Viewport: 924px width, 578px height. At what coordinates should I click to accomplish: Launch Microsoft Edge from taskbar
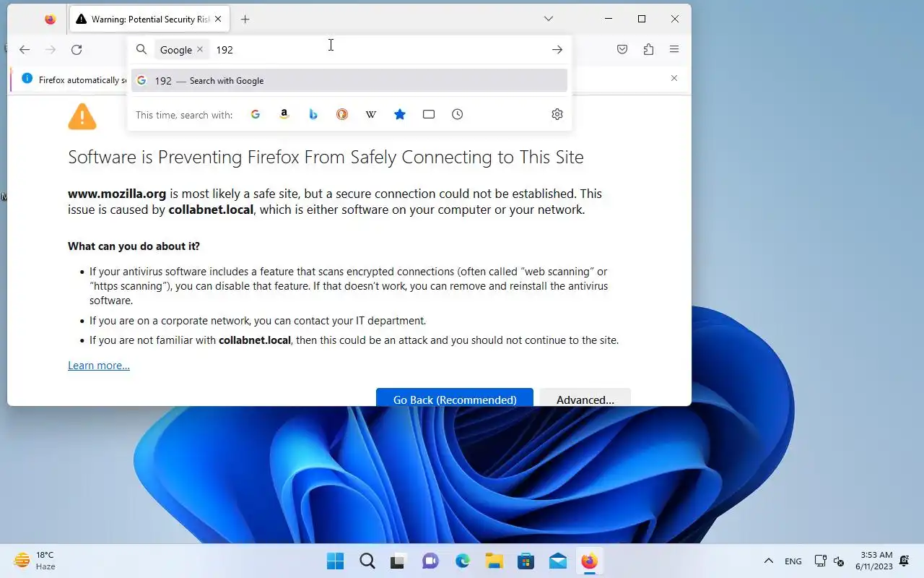pyautogui.click(x=463, y=561)
